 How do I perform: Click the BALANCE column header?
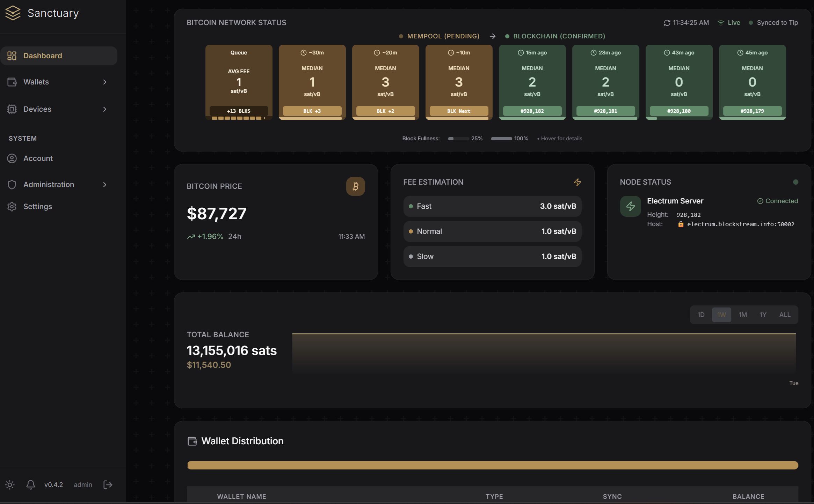(x=748, y=496)
